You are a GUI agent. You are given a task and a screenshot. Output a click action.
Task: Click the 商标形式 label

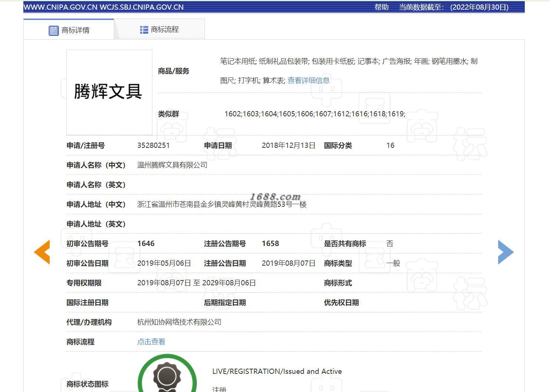[x=338, y=283]
